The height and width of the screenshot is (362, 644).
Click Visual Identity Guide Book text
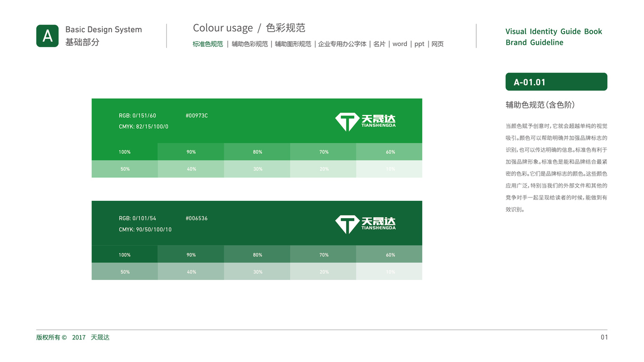pyautogui.click(x=554, y=32)
